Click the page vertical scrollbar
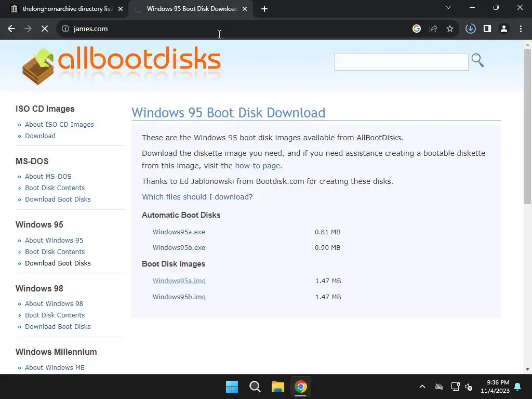The image size is (532, 399). pos(527,126)
